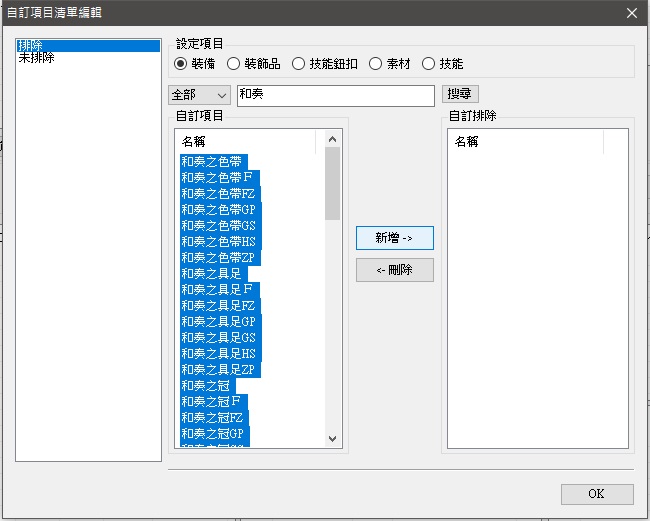
Task: Select the item 和奏之具足HS
Action: pyautogui.click(x=221, y=354)
